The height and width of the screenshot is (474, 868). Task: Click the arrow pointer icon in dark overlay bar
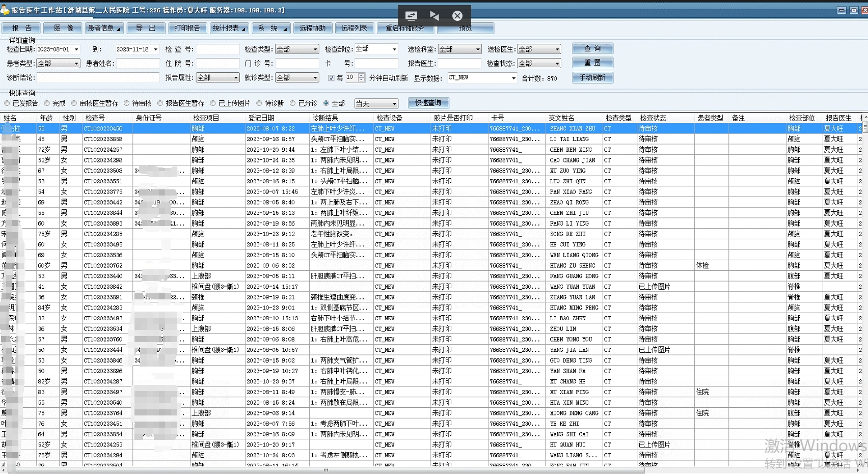435,16
